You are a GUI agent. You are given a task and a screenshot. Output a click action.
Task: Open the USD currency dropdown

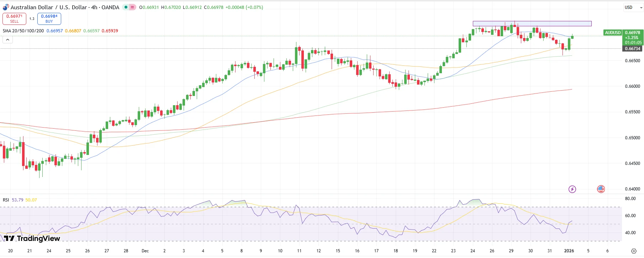pyautogui.click(x=633, y=7)
